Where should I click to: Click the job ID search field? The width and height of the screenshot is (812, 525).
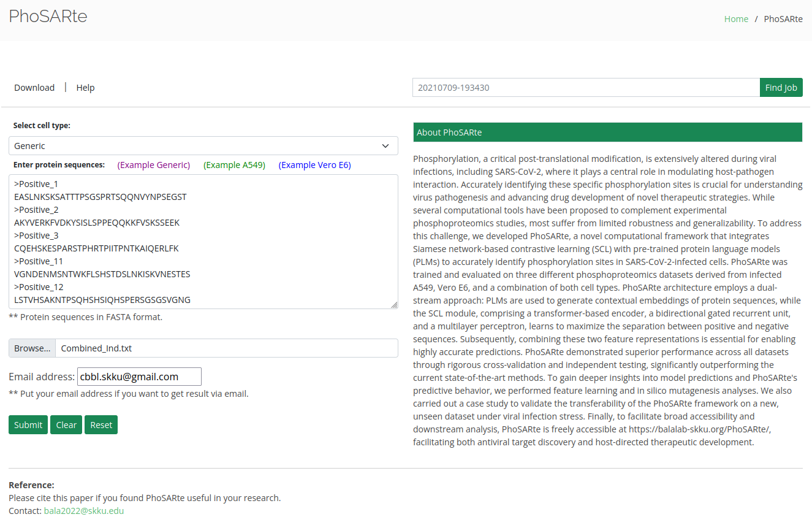pyautogui.click(x=585, y=88)
